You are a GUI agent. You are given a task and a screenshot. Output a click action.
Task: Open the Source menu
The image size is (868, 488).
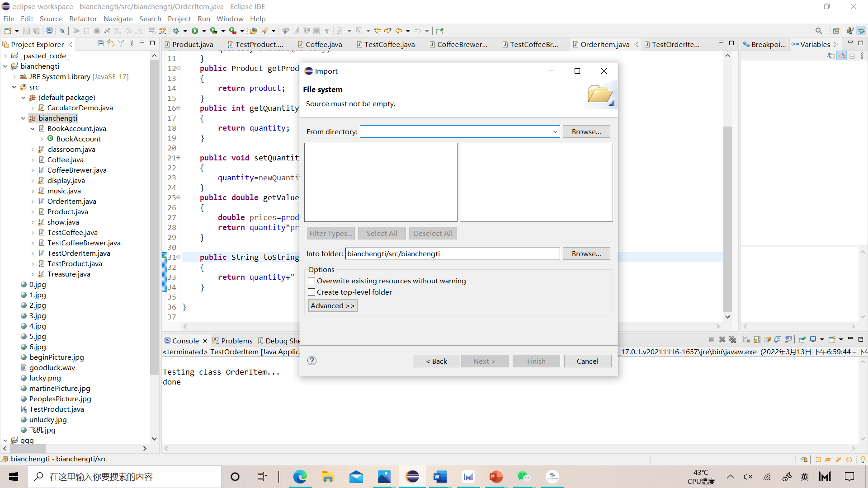click(x=51, y=19)
